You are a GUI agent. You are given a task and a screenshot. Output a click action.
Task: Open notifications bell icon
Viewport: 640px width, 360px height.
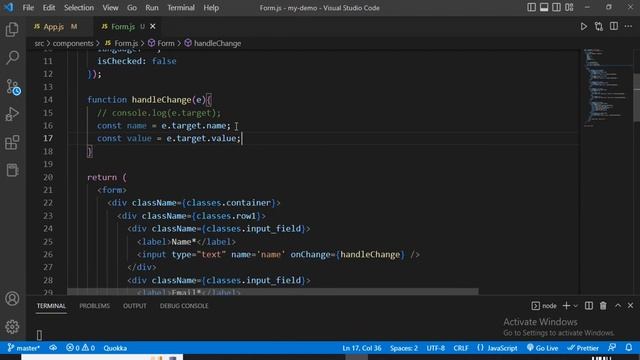[x=629, y=348]
